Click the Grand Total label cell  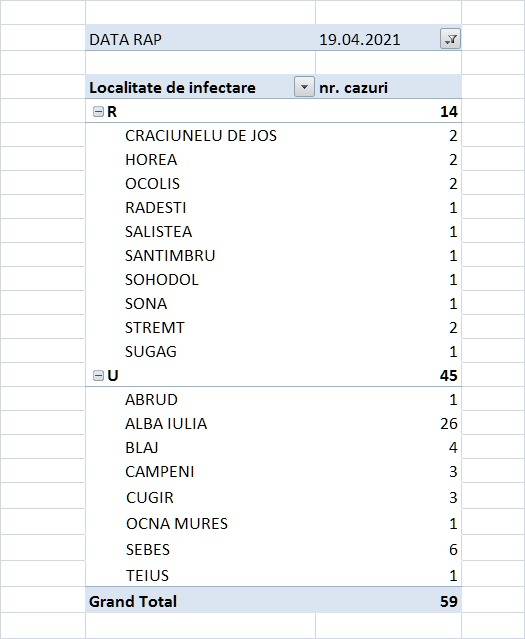(x=133, y=602)
